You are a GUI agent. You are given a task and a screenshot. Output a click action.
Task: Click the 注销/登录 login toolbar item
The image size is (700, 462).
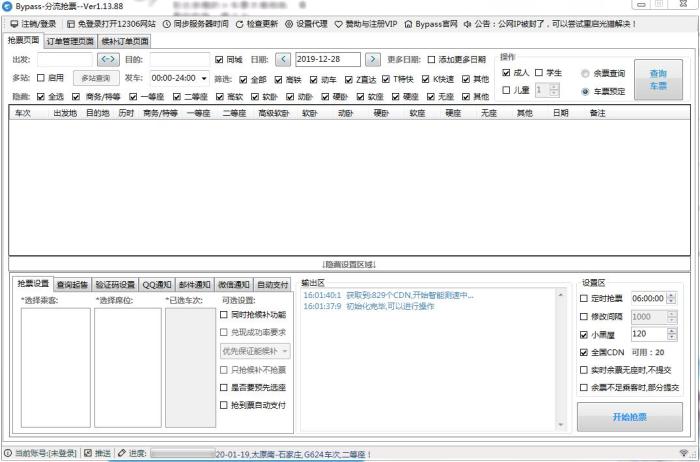[33, 23]
